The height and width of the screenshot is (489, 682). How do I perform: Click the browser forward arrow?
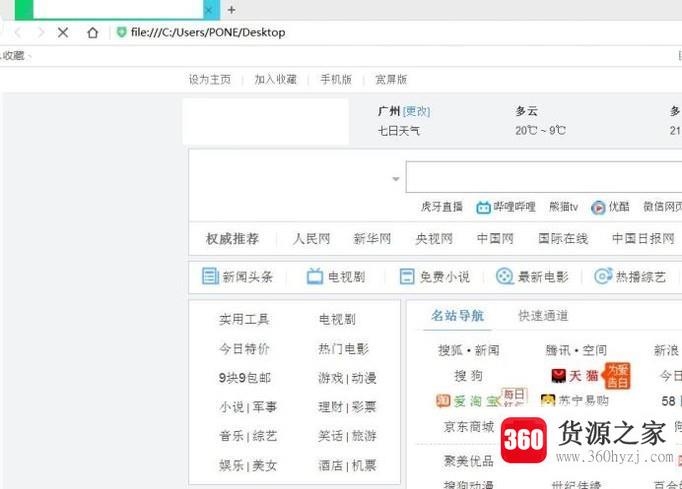pyautogui.click(x=40, y=32)
